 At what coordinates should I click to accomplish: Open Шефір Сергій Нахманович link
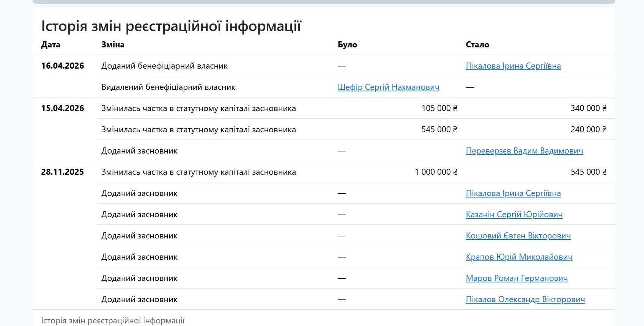(x=388, y=87)
